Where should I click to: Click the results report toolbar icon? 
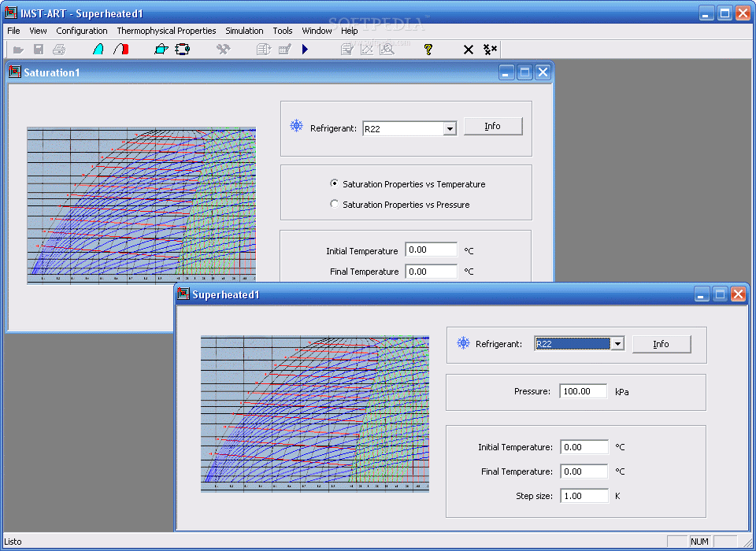(346, 49)
